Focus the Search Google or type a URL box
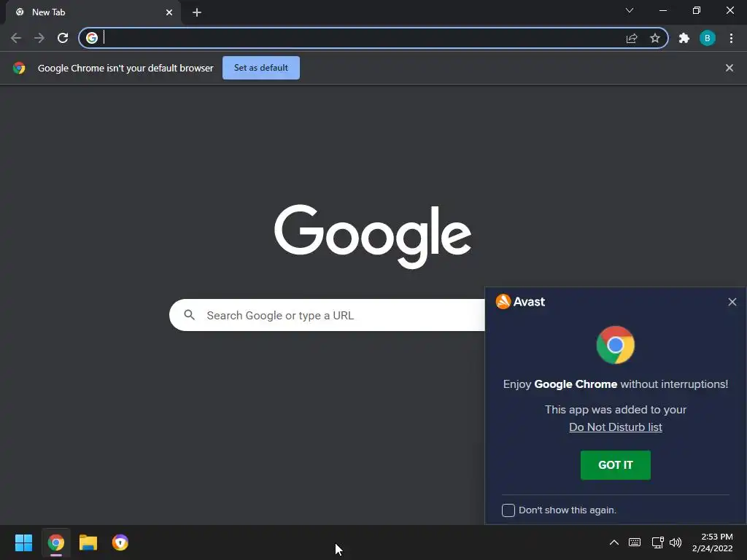Viewport: 747px width, 560px height. click(327, 315)
